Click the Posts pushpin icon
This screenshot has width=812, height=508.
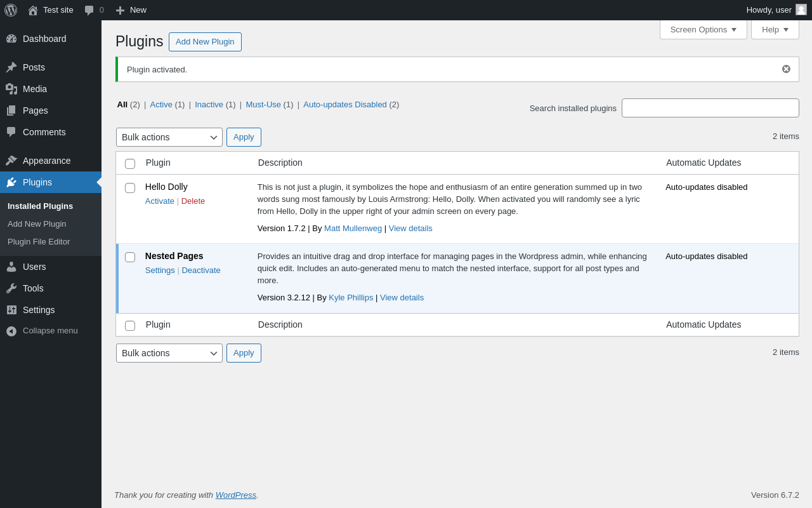point(11,67)
